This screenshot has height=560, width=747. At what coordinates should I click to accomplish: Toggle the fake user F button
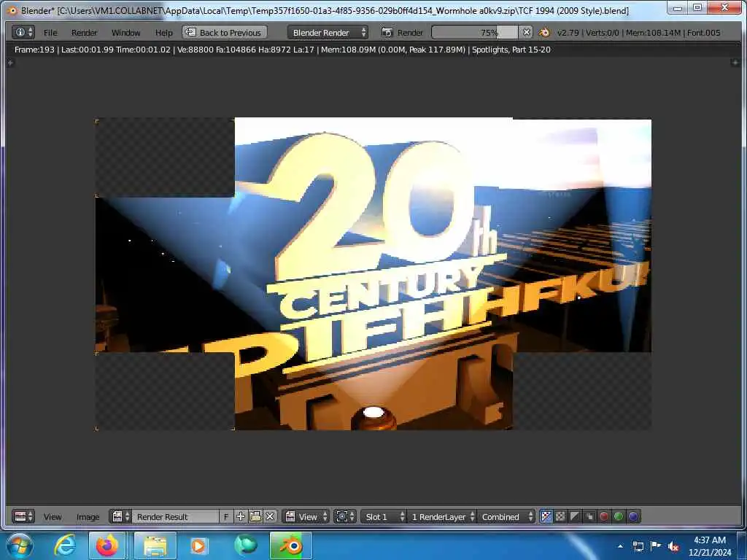[226, 517]
